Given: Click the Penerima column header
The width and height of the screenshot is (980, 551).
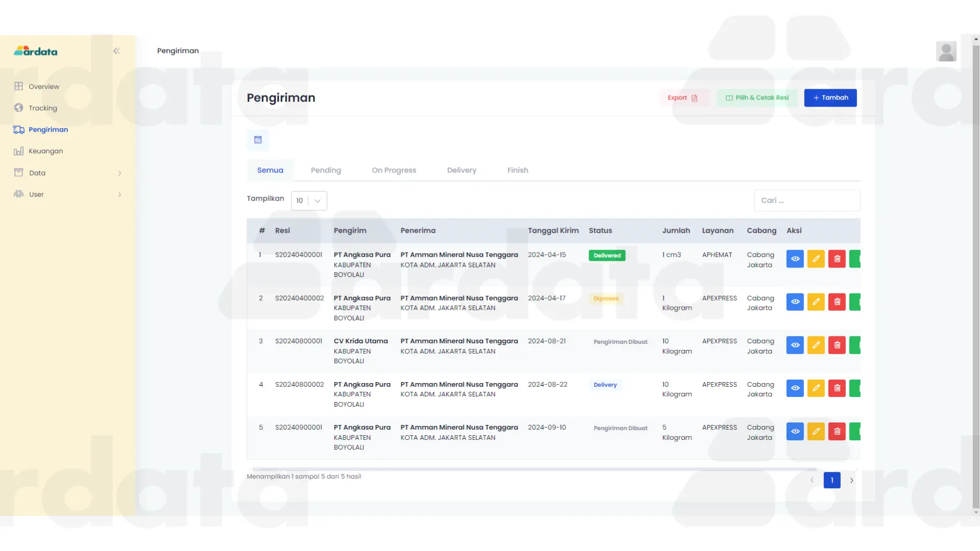Looking at the screenshot, I should [x=418, y=231].
